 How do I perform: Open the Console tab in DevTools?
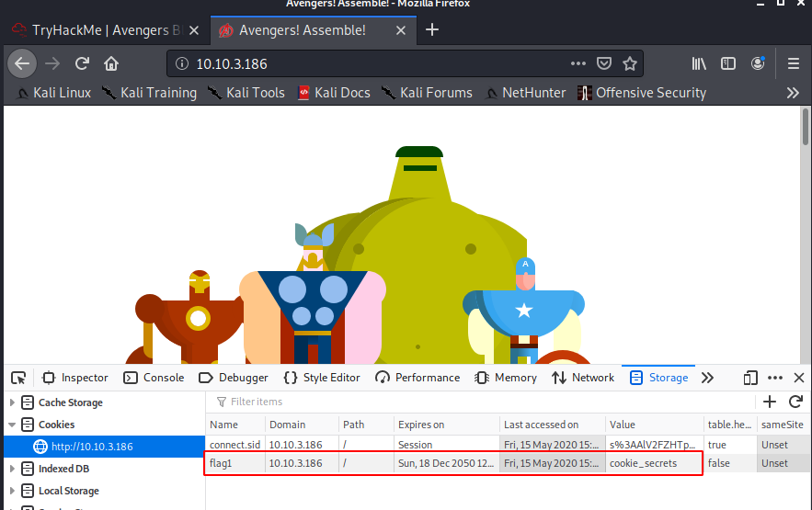[x=154, y=378]
